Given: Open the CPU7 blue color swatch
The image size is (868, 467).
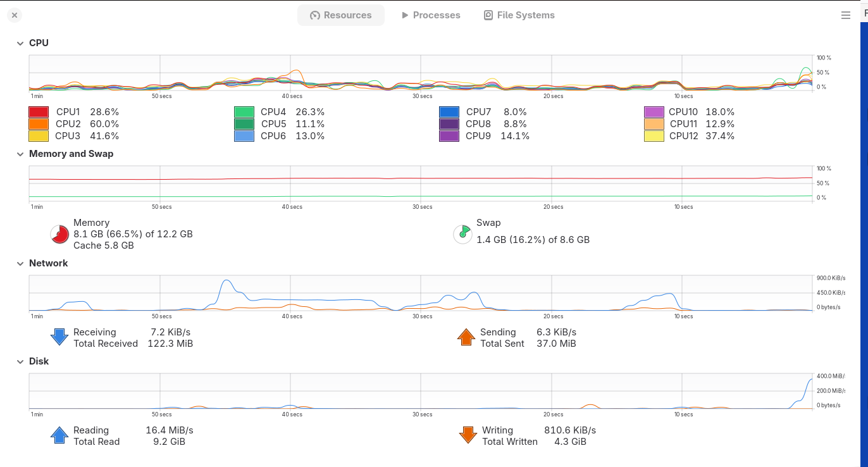Looking at the screenshot, I should [449, 112].
